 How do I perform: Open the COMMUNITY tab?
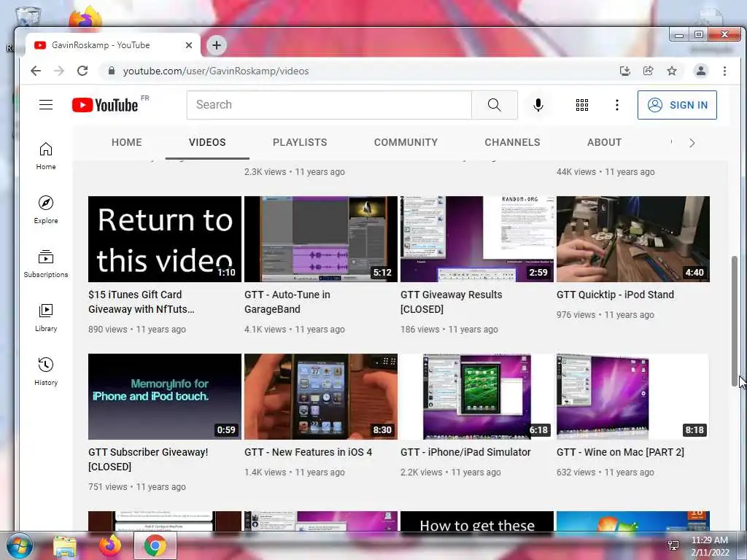click(406, 142)
